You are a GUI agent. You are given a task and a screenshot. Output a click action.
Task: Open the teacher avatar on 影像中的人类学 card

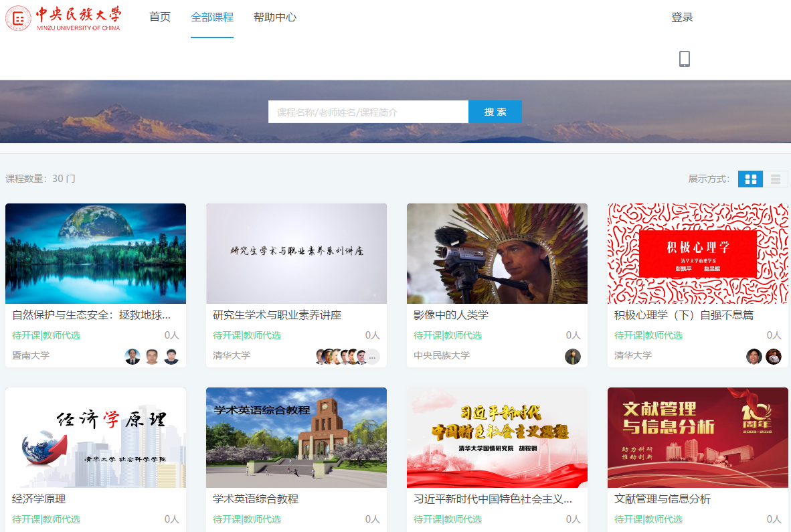pyautogui.click(x=572, y=357)
